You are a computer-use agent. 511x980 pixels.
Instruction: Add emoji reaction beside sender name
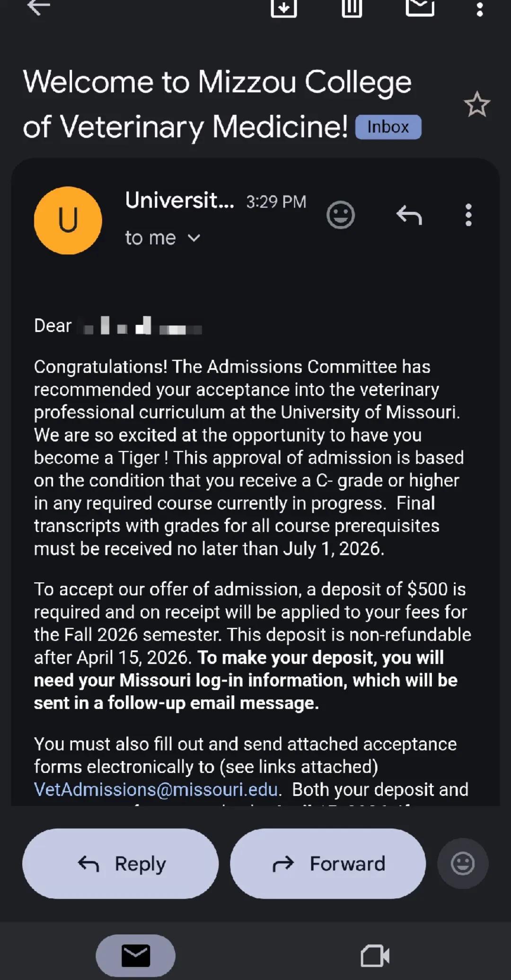(340, 215)
